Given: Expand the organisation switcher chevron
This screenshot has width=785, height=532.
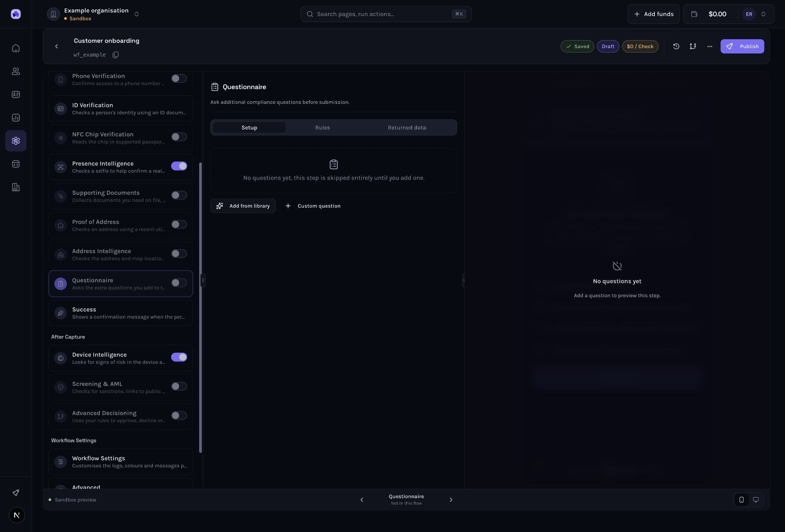Looking at the screenshot, I should 137,14.
